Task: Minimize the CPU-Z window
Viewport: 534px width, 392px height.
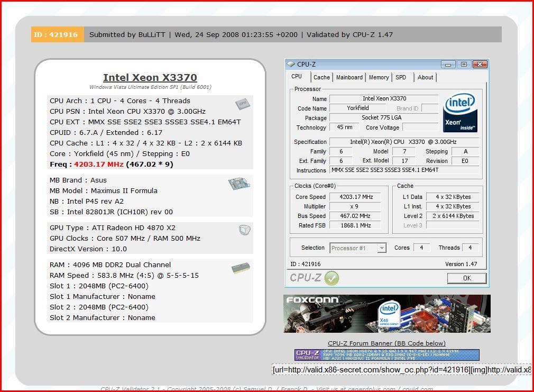Action: [448, 65]
